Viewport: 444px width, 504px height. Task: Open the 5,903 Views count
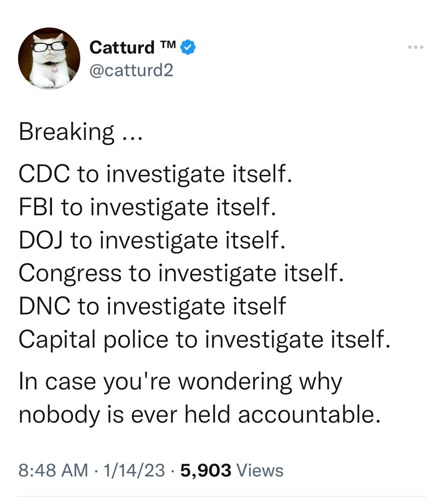click(x=231, y=470)
